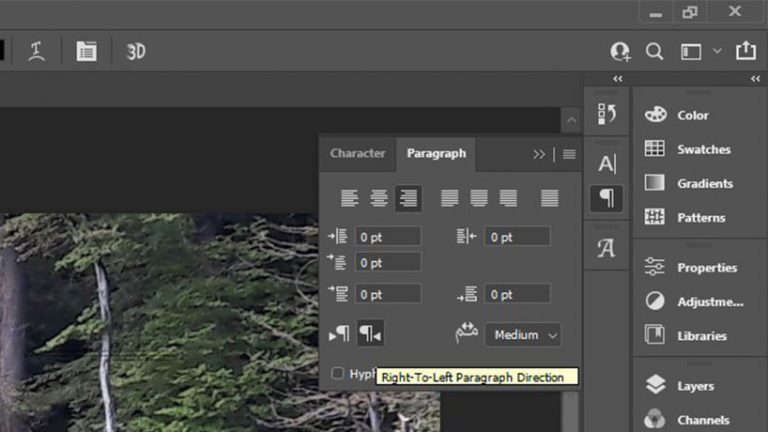Collapse the narrow icon dock chevrons
768x432 pixels.
[618, 79]
